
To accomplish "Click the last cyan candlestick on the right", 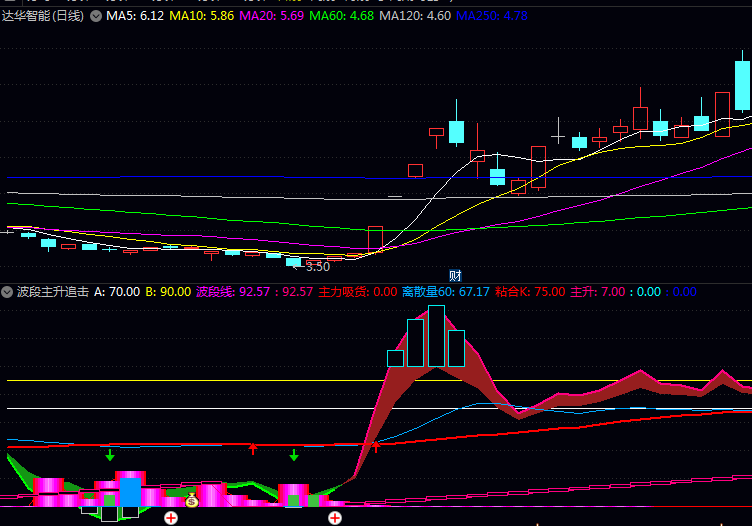I will click(x=742, y=86).
